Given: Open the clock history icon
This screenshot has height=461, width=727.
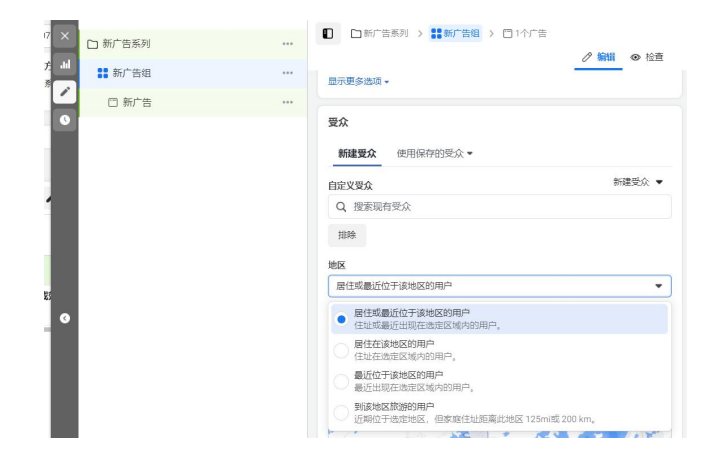Looking at the screenshot, I should coord(64,119).
